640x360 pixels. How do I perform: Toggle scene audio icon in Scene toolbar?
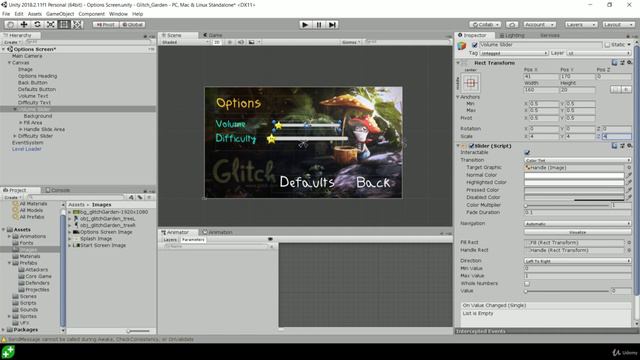[x=240, y=42]
